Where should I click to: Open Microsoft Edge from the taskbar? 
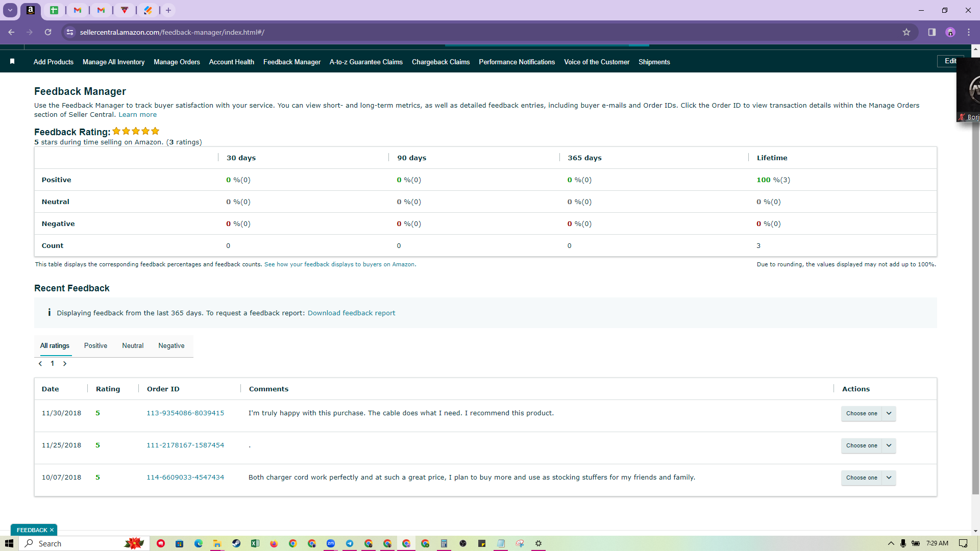coord(199,543)
